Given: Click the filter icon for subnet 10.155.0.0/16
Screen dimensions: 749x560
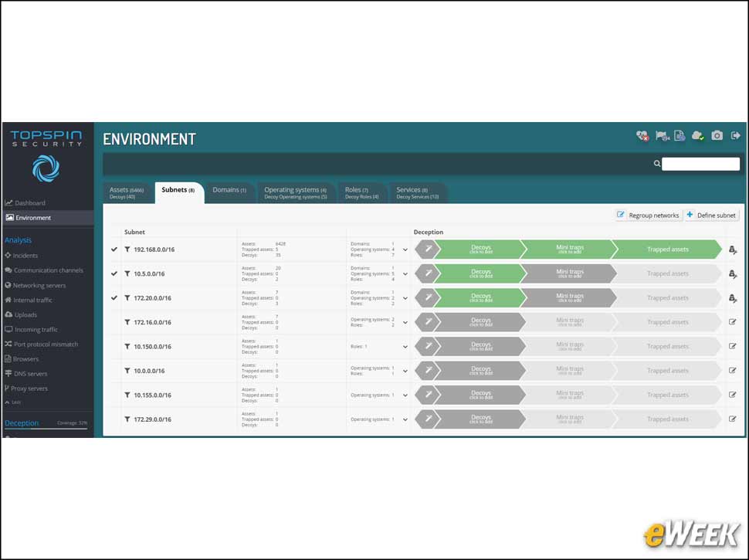Looking at the screenshot, I should 127,395.
